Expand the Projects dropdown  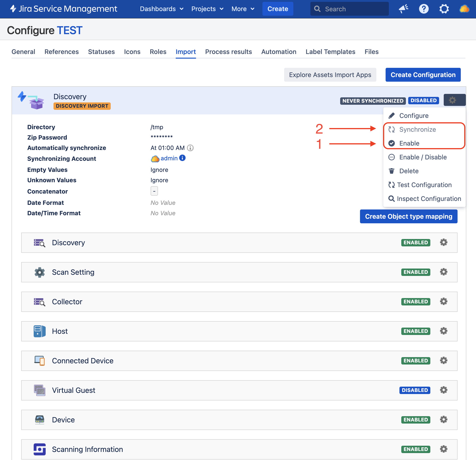tap(207, 9)
